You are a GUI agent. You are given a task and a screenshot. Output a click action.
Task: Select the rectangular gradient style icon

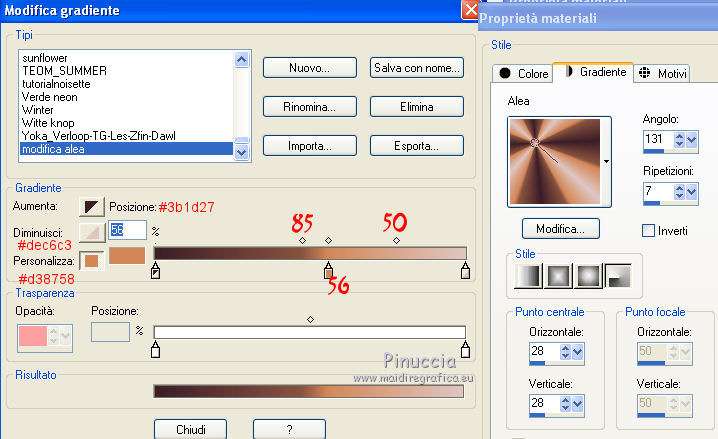coord(558,276)
